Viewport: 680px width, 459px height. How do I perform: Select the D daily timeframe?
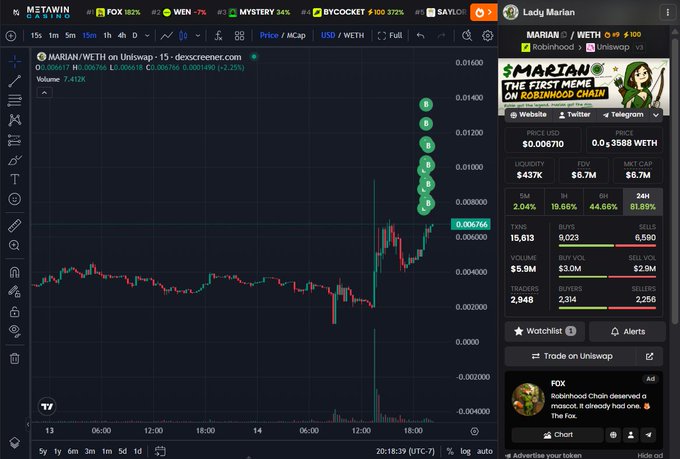click(x=135, y=36)
